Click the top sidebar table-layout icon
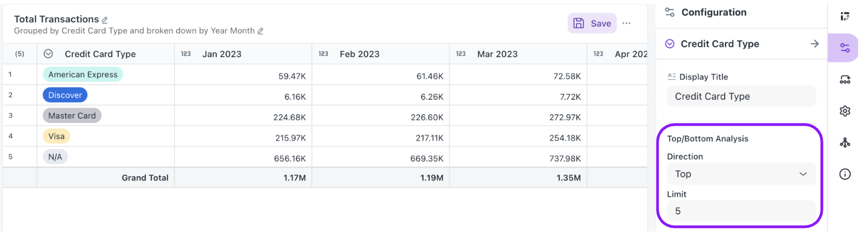 point(845,16)
